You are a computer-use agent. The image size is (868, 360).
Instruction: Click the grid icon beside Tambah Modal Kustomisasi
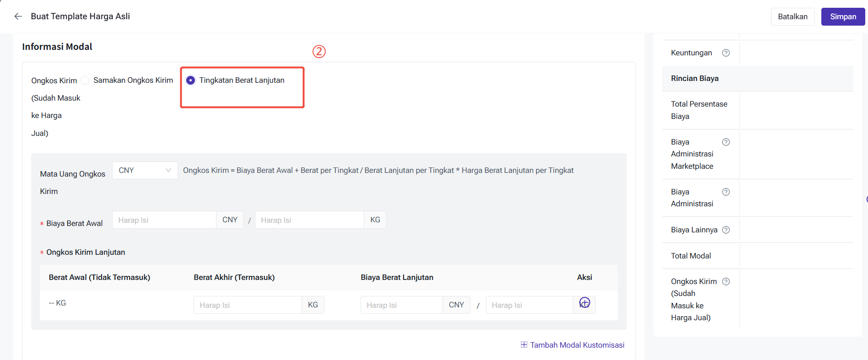click(524, 345)
